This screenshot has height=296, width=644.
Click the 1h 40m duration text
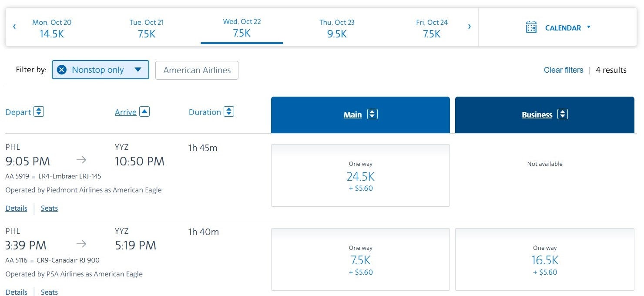click(203, 232)
